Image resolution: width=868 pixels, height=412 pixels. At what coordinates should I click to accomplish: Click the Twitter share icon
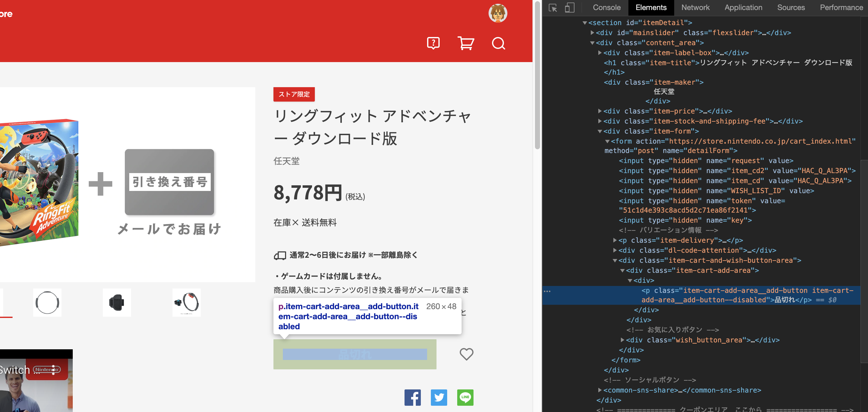coord(439,398)
